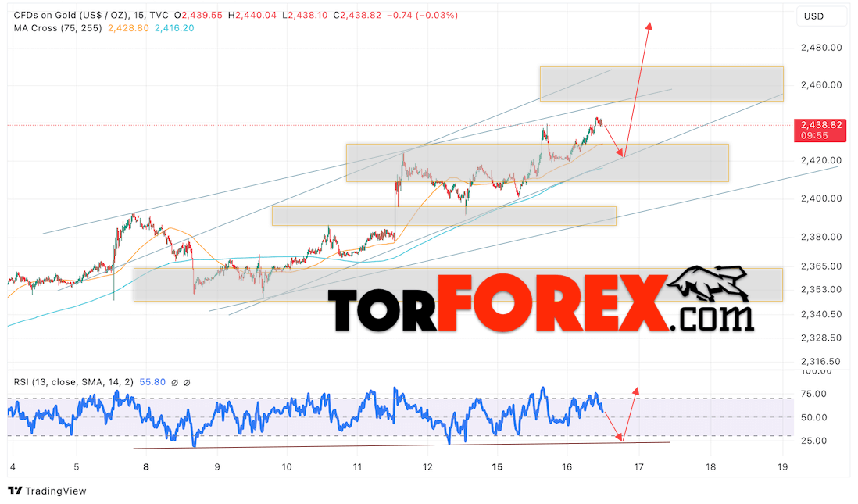Click date 18 on the time axis
858x504 pixels.
(710, 466)
